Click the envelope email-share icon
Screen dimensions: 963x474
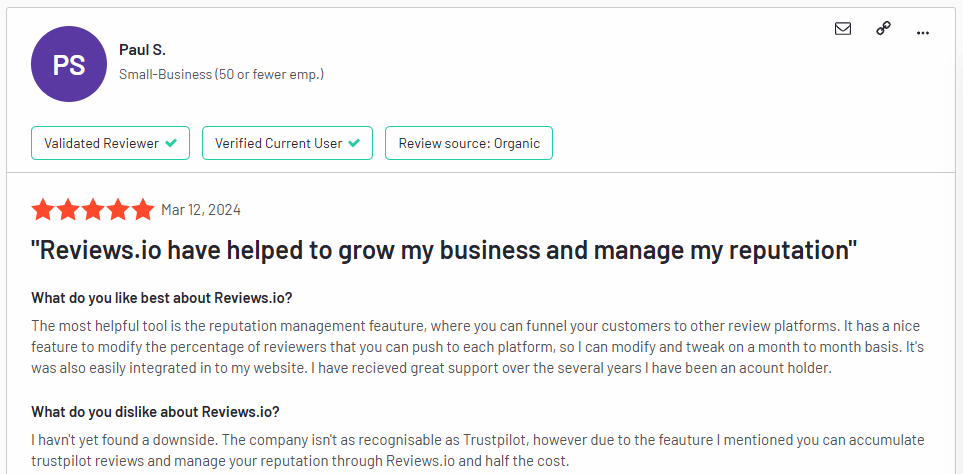843,29
